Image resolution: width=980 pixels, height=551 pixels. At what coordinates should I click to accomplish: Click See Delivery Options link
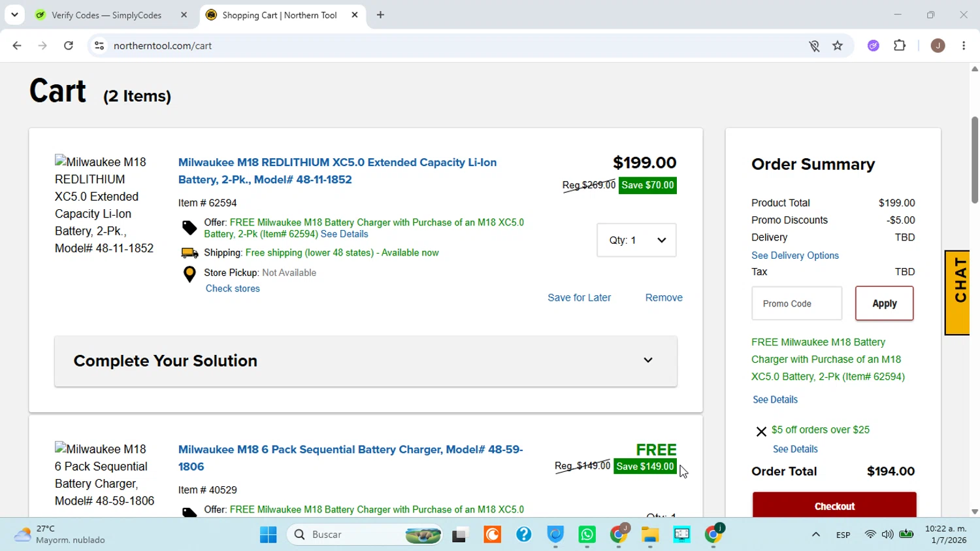coord(794,256)
